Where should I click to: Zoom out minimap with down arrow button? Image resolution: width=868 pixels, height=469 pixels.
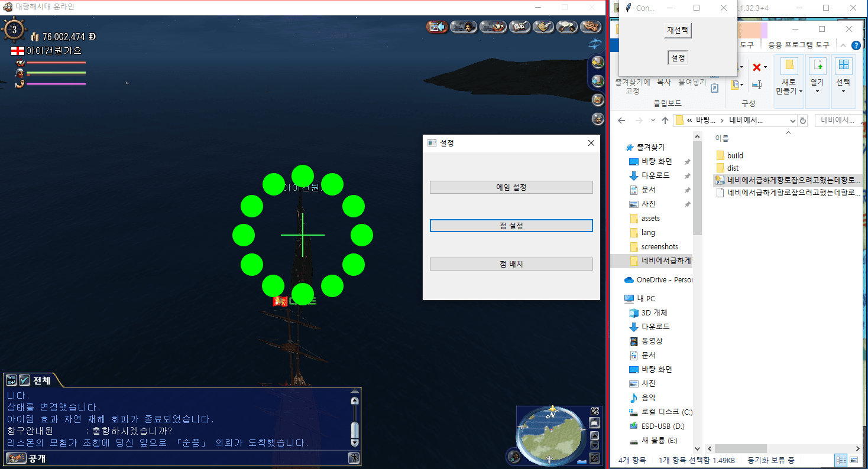tap(595, 445)
